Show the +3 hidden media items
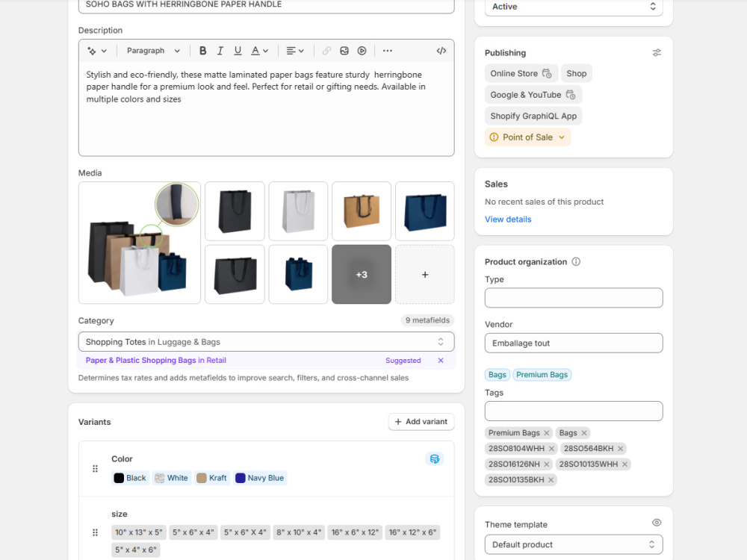Viewport: 747px width, 560px height. tap(362, 274)
